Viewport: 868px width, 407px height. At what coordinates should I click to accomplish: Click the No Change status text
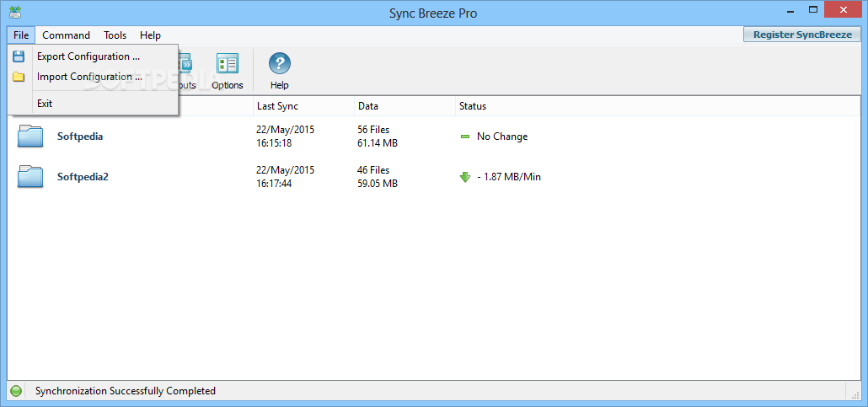[502, 137]
